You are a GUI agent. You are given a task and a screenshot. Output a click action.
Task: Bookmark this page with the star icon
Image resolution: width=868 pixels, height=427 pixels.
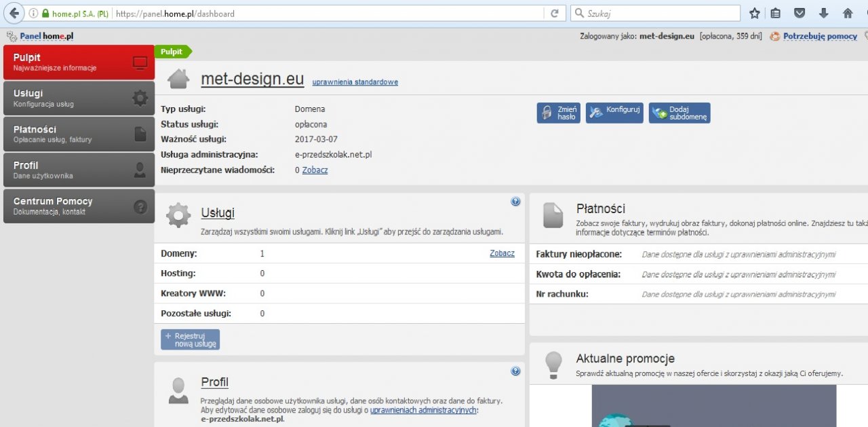(755, 14)
